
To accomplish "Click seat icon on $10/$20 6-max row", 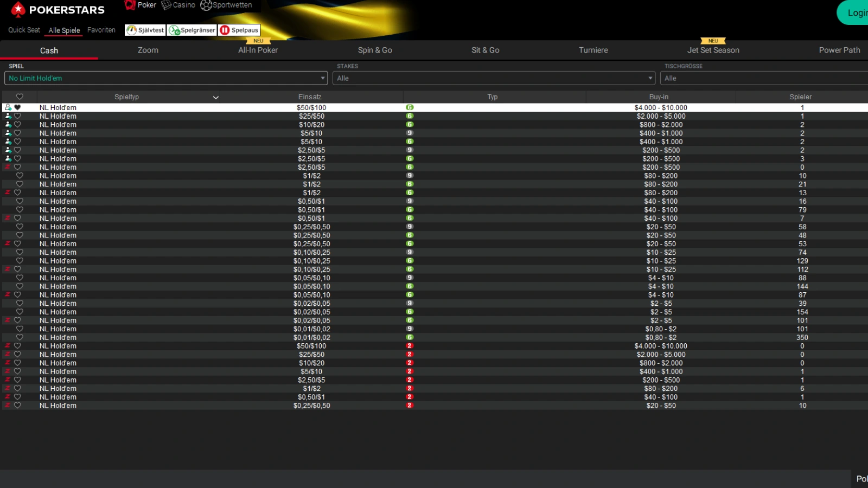I will pos(8,125).
